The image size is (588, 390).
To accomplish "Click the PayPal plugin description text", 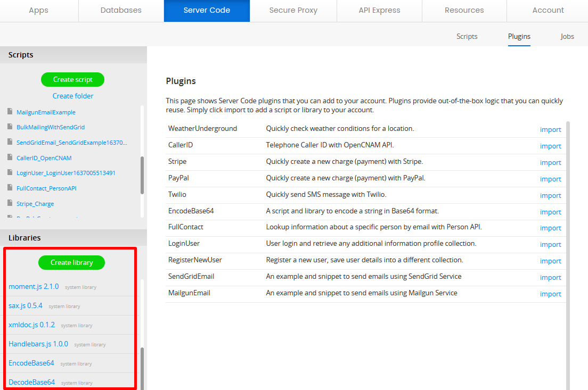I will [x=345, y=178].
